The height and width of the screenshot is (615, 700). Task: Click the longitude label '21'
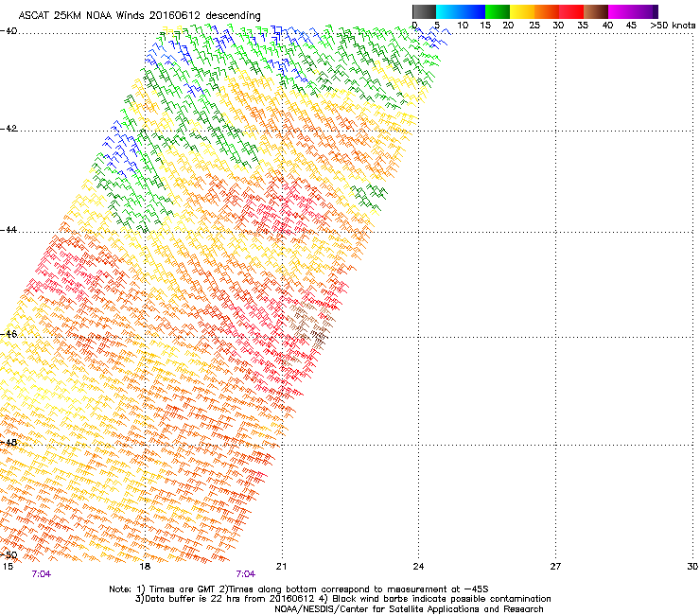point(281,567)
